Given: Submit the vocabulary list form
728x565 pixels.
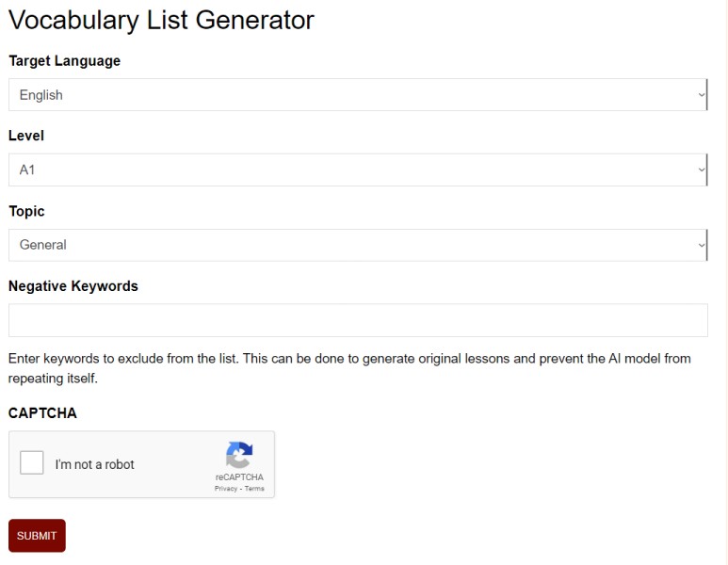Looking at the screenshot, I should (37, 536).
